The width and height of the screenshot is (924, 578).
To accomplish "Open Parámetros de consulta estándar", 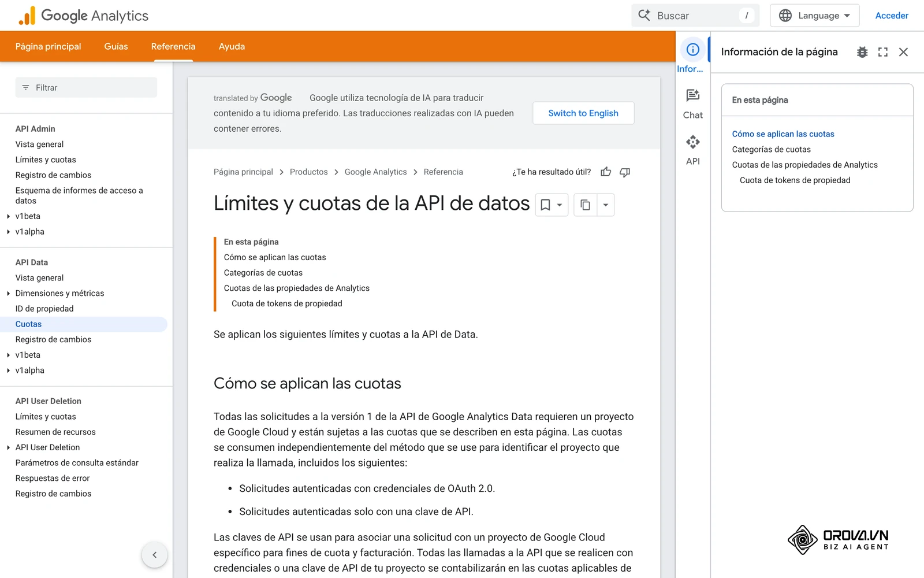I will 77,463.
